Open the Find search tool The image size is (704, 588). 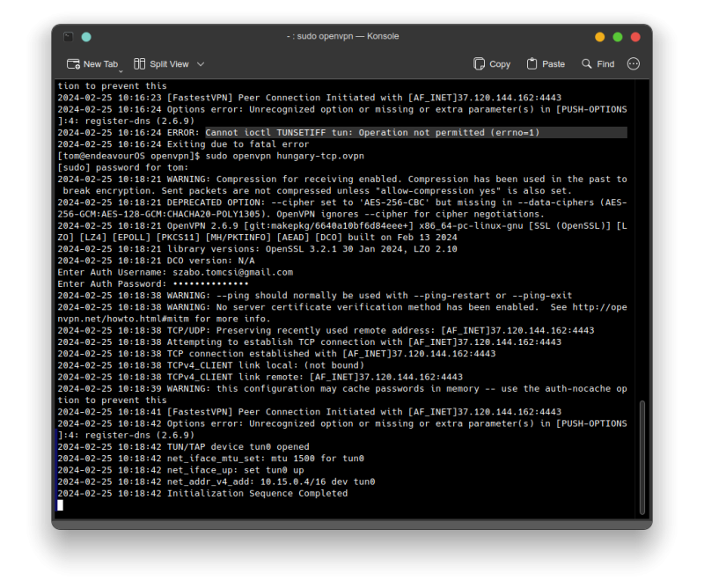598,64
